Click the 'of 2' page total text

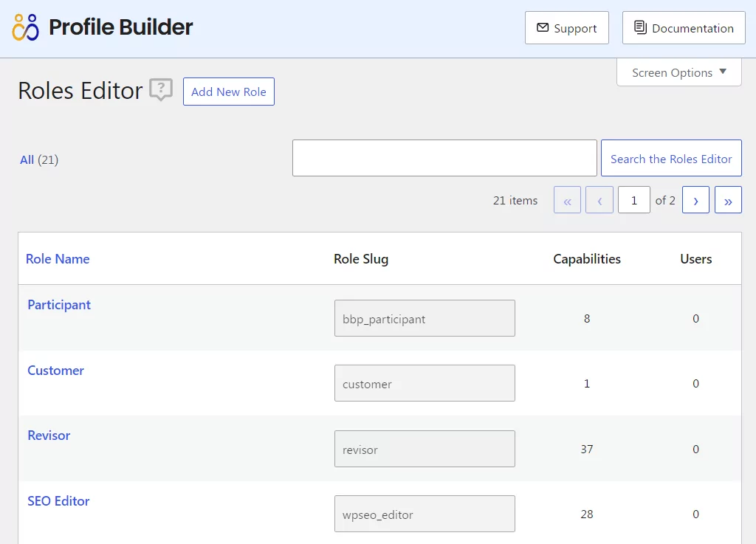[665, 201]
